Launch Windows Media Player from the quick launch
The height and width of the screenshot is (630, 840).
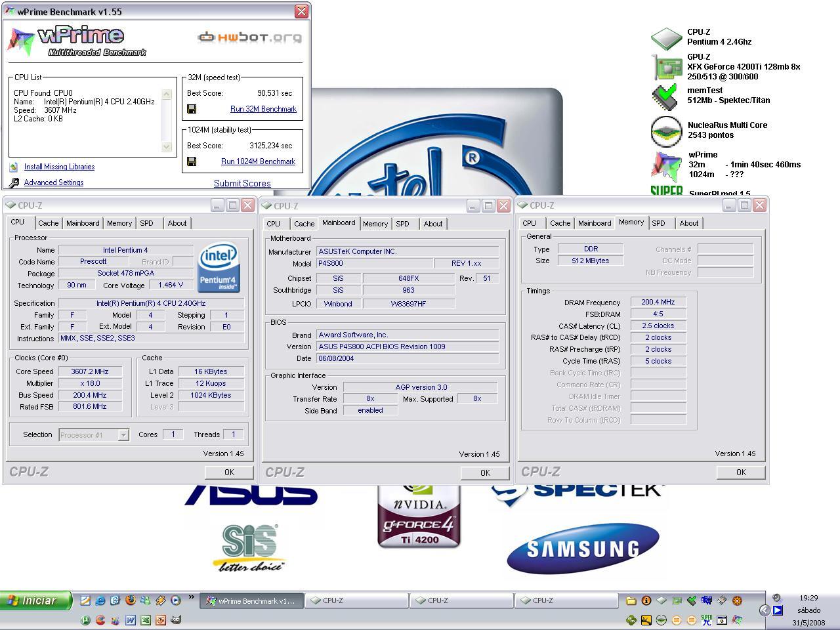click(175, 600)
